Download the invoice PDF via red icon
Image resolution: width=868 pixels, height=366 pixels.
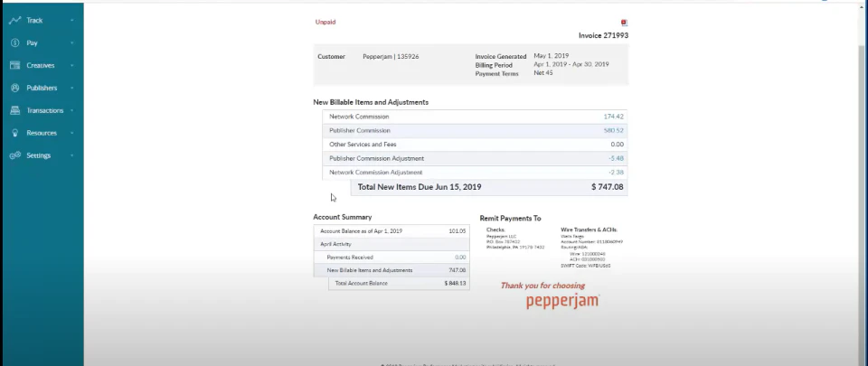pos(624,23)
